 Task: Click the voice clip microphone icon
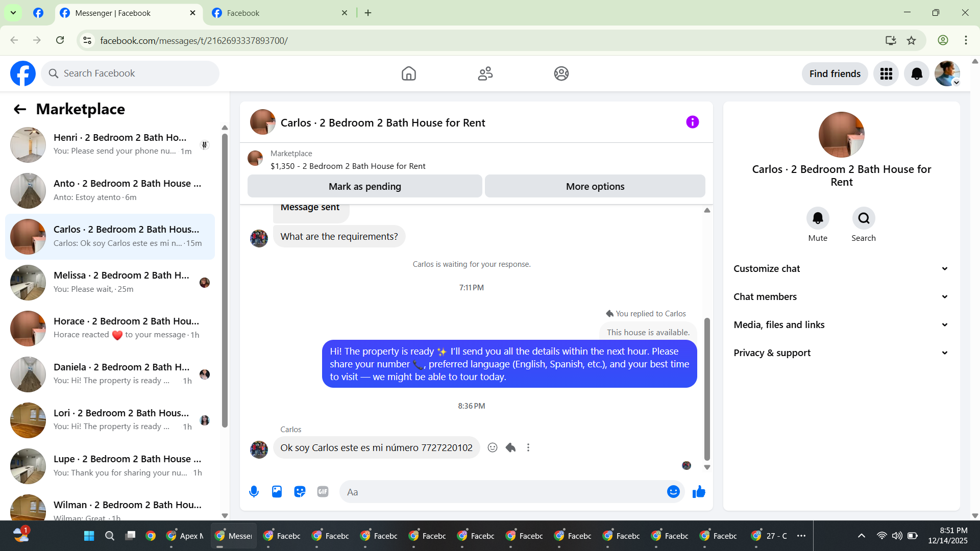(254, 492)
